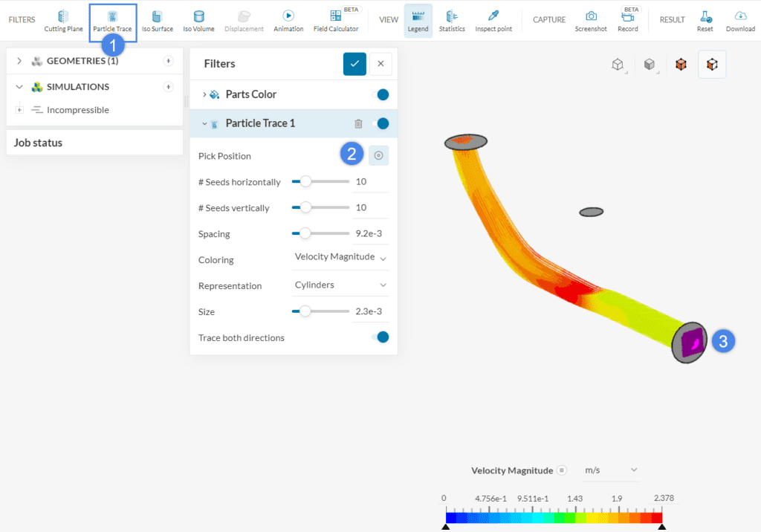Select the Iso Surface filter
761x532 pixels.
157,20
